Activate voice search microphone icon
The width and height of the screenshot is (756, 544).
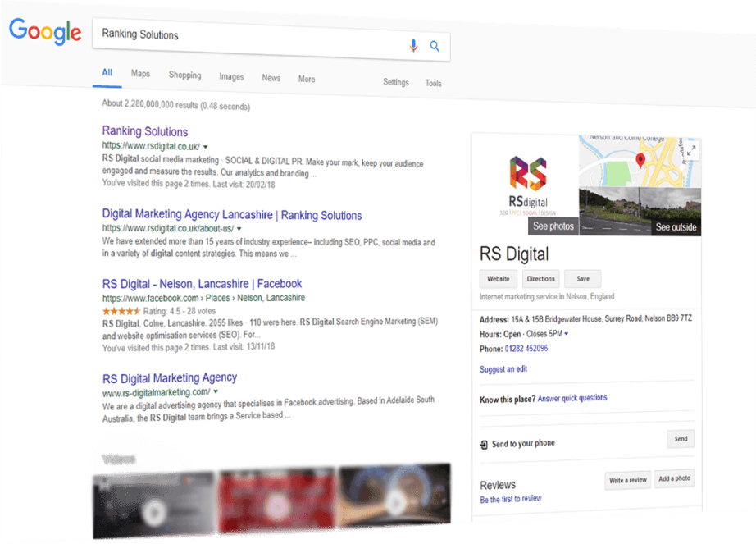[x=414, y=46]
